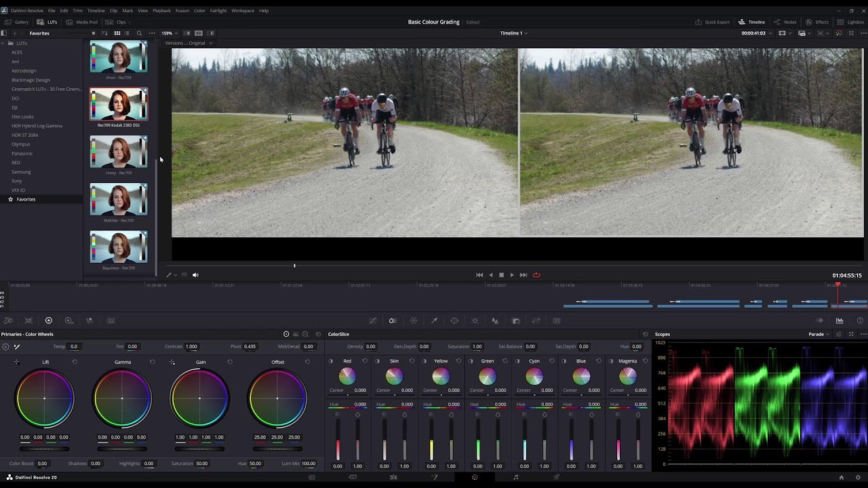The height and width of the screenshot is (488, 868).
Task: Select the Sony LUT folder
Action: [x=17, y=181]
